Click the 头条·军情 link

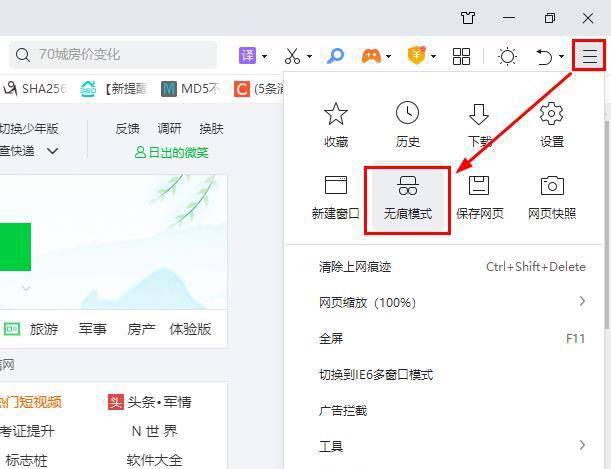(150, 402)
